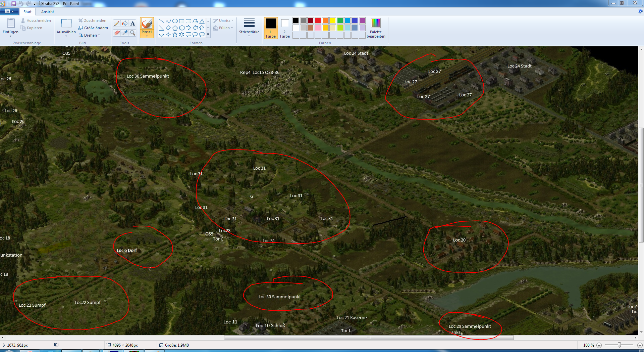
Task: Zoom out with the minus button
Action: pos(599,345)
